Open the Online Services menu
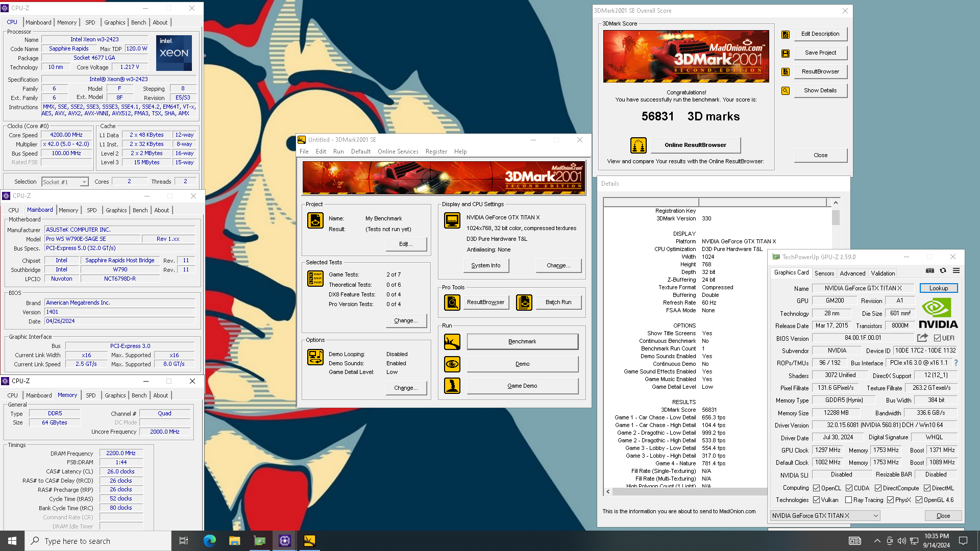This screenshot has width=980, height=551. point(398,152)
